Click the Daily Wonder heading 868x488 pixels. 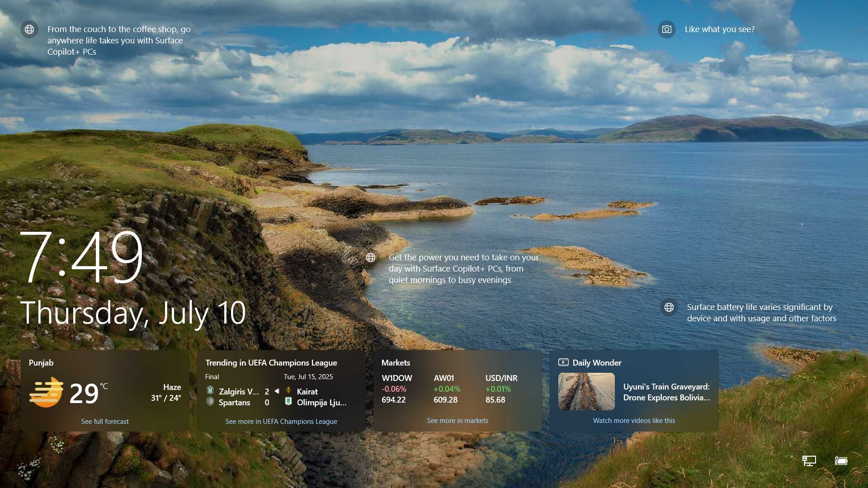(x=597, y=362)
